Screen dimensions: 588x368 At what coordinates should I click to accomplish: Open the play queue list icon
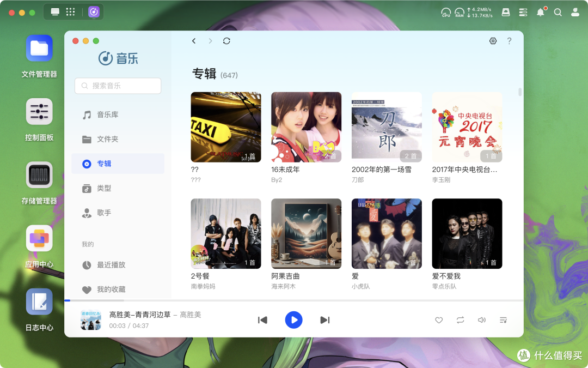503,320
